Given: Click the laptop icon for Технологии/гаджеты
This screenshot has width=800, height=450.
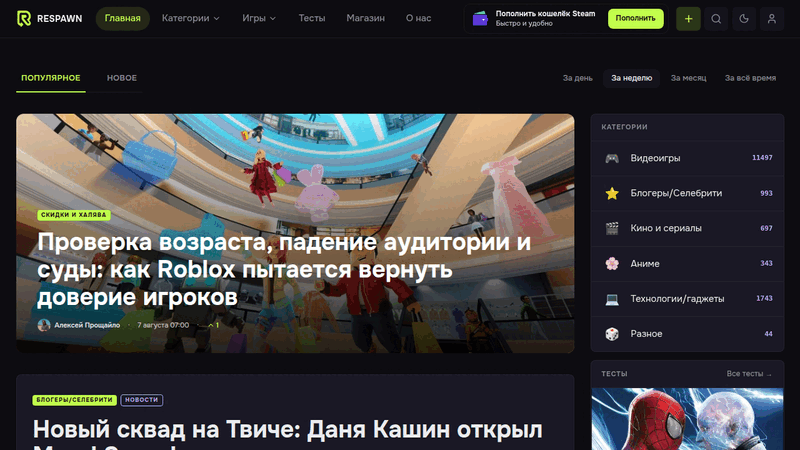Looking at the screenshot, I should pyautogui.click(x=612, y=298).
